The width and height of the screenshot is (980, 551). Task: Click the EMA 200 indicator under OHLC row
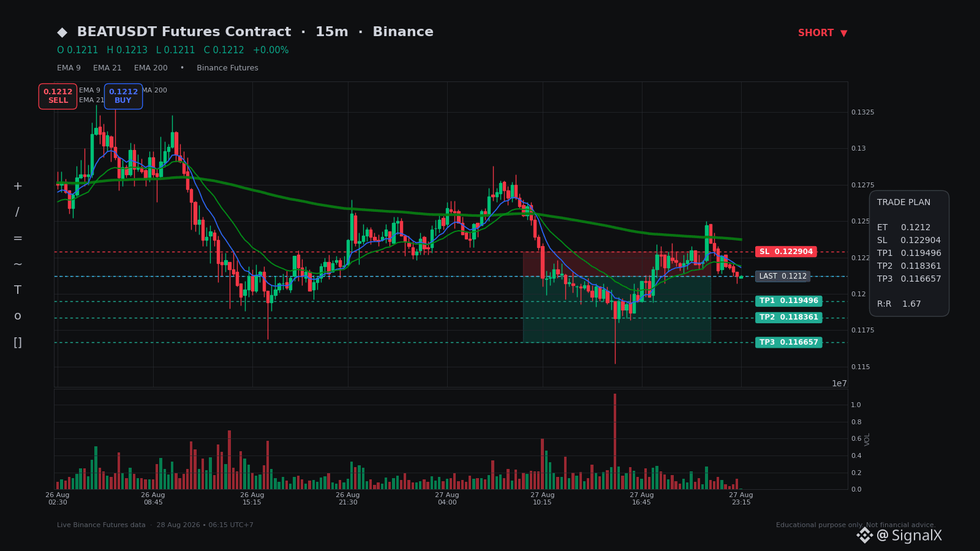(151, 68)
